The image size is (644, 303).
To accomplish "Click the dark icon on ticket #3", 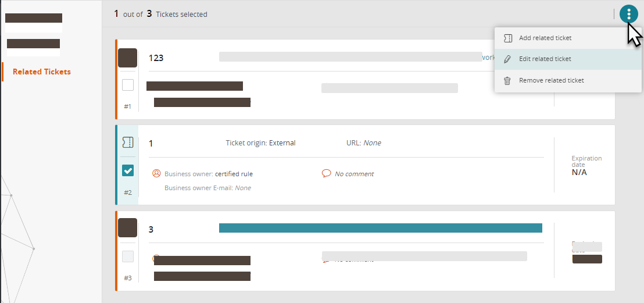I will point(128,227).
